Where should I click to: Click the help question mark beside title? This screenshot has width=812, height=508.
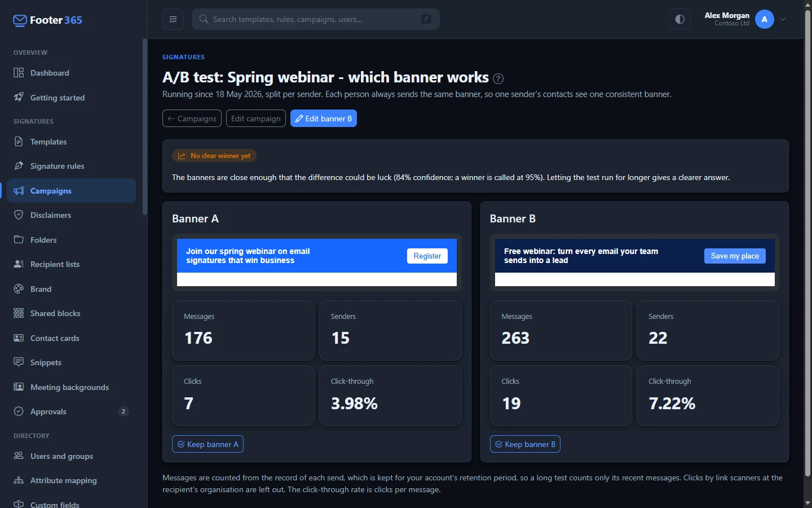pyautogui.click(x=498, y=78)
